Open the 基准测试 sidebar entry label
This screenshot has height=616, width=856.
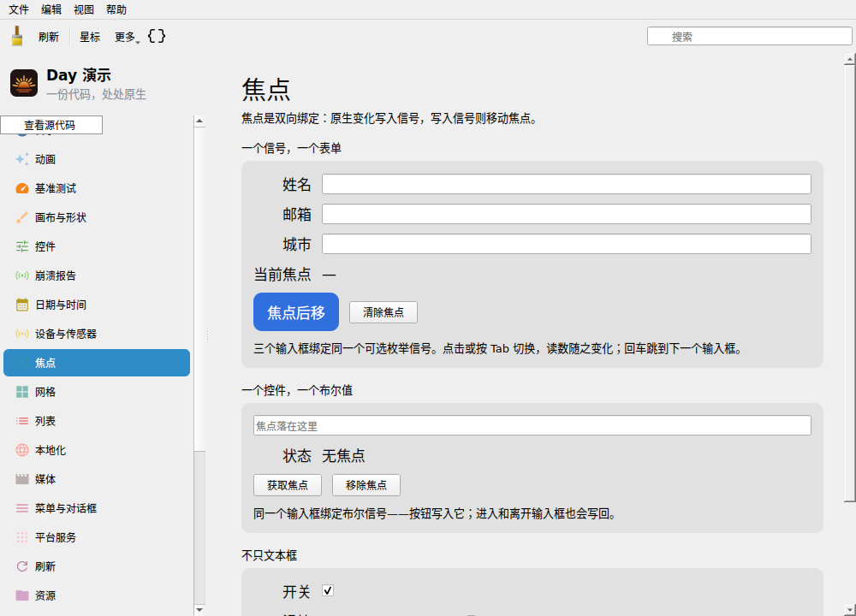(56, 188)
